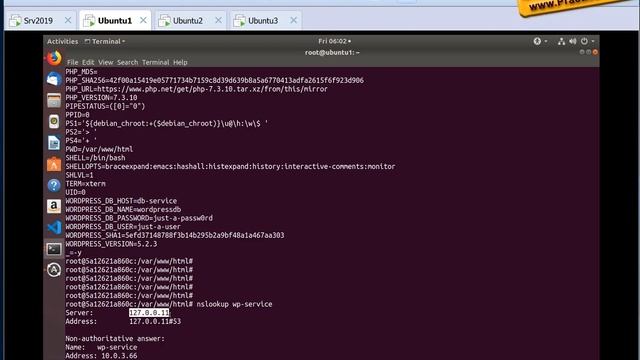Expand the Terminal app menu dropdown

105,41
